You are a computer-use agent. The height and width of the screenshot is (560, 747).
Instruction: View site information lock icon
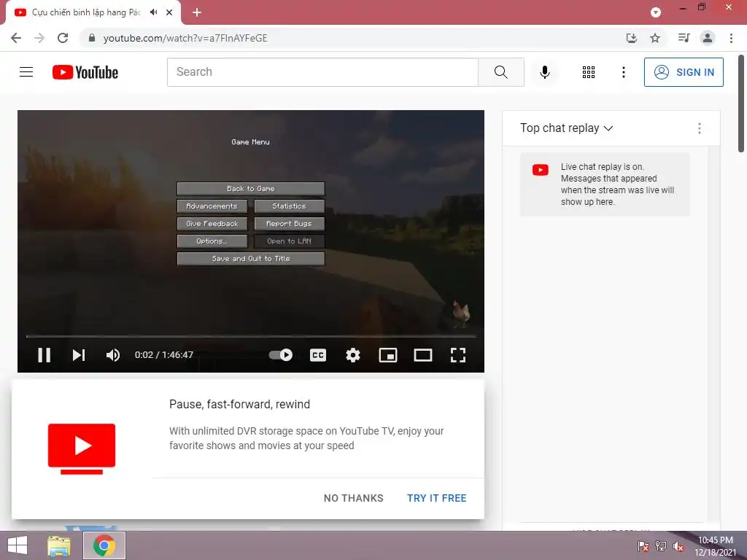[91, 38]
